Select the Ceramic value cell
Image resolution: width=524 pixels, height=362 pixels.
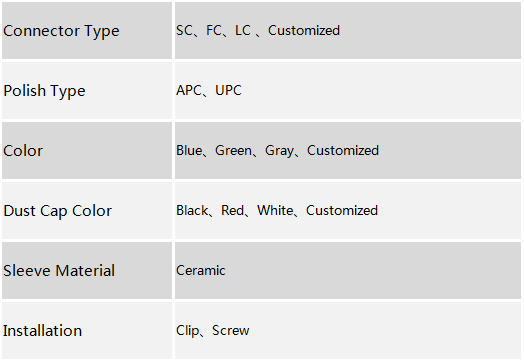348,271
